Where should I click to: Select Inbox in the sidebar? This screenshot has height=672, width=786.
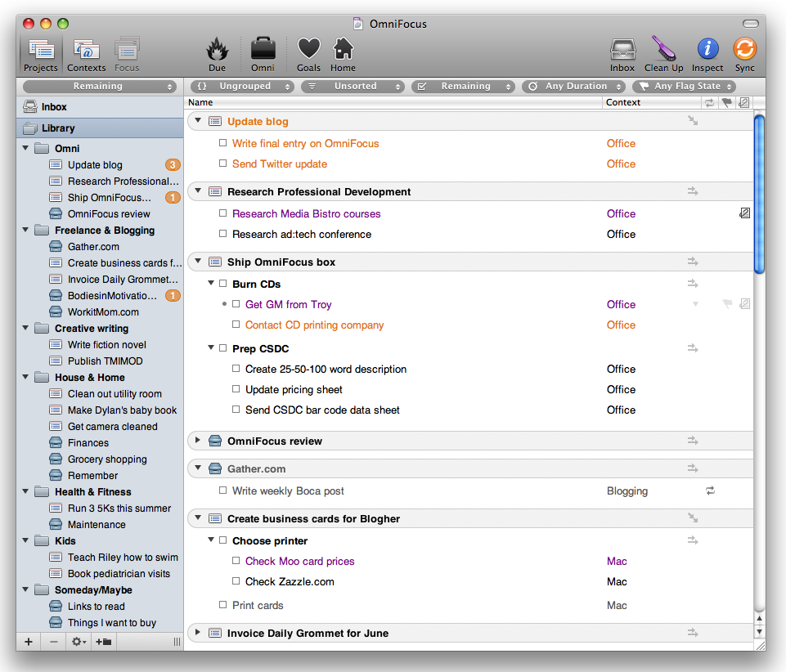[100, 107]
